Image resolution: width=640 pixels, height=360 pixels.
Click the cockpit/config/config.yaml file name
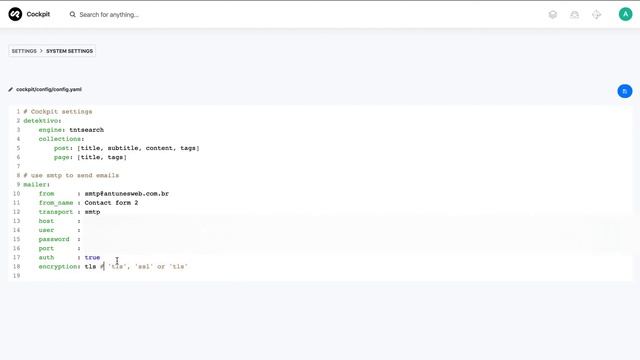[49, 89]
